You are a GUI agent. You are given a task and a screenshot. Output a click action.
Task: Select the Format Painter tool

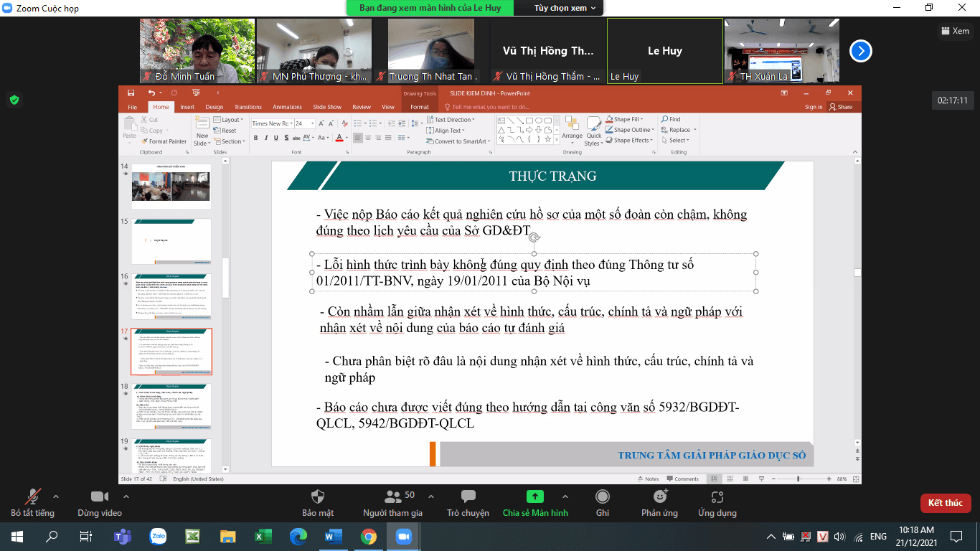164,141
